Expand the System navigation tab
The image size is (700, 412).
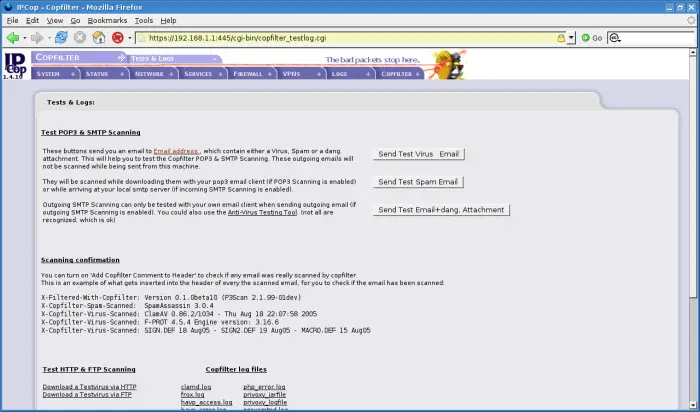(x=55, y=74)
